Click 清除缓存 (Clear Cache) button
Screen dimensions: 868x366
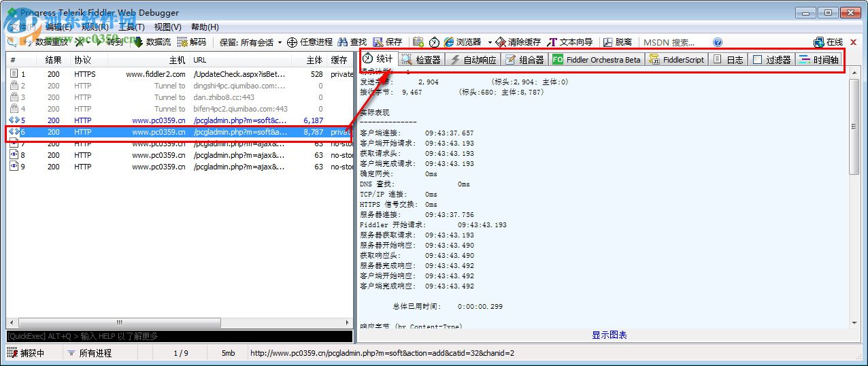(518, 42)
